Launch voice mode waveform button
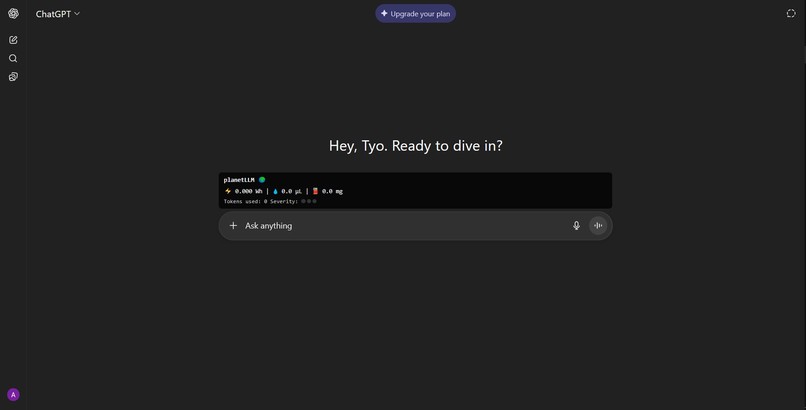This screenshot has height=410, width=806. (x=598, y=226)
